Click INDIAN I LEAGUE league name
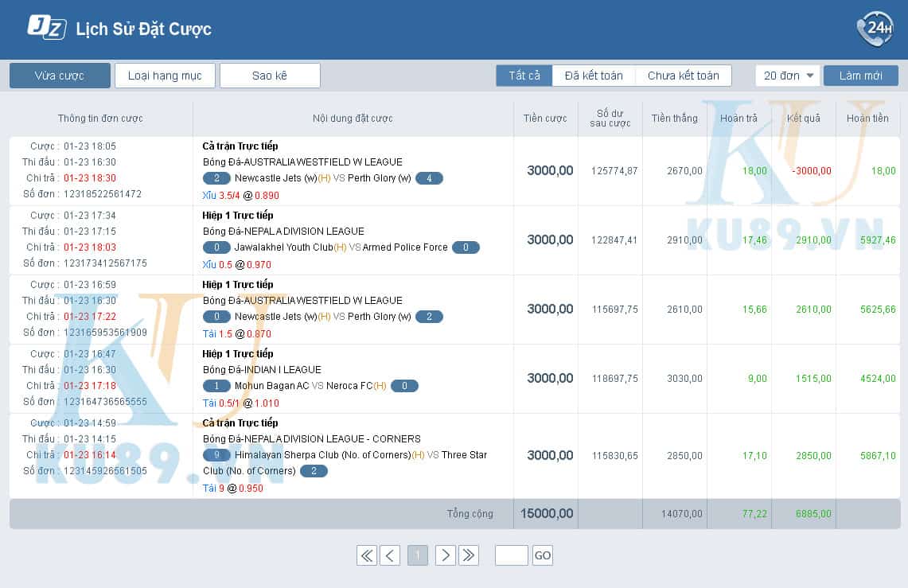Image resolution: width=908 pixels, height=588 pixels. click(283, 370)
